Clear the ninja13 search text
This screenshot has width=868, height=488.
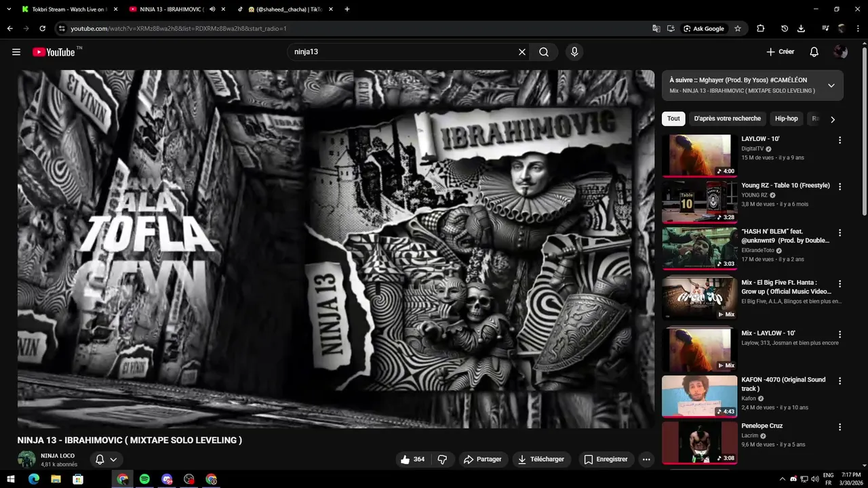click(x=522, y=52)
